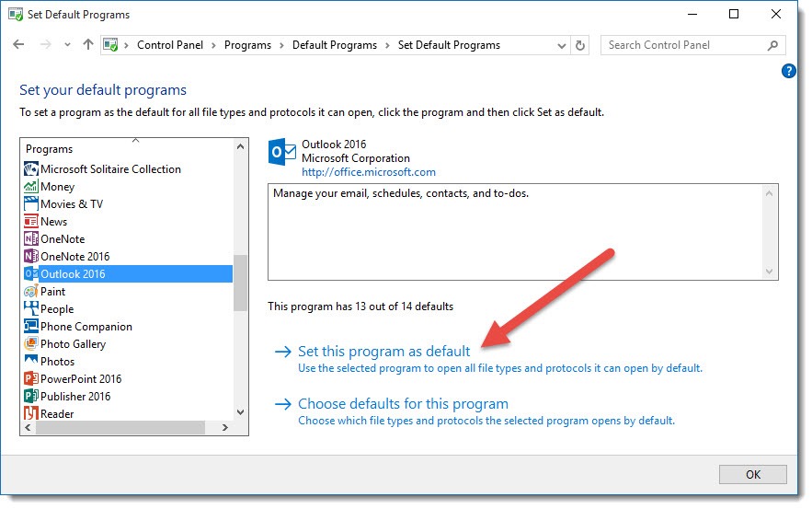Select Photo Gallery in programs list
812x509 pixels.
pyautogui.click(x=73, y=344)
